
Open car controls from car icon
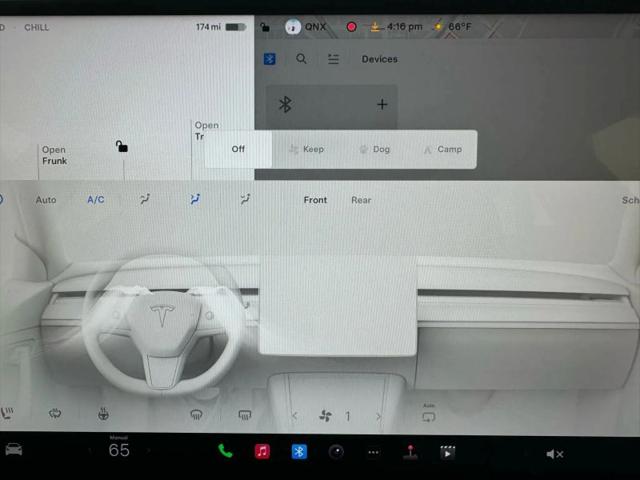14,450
